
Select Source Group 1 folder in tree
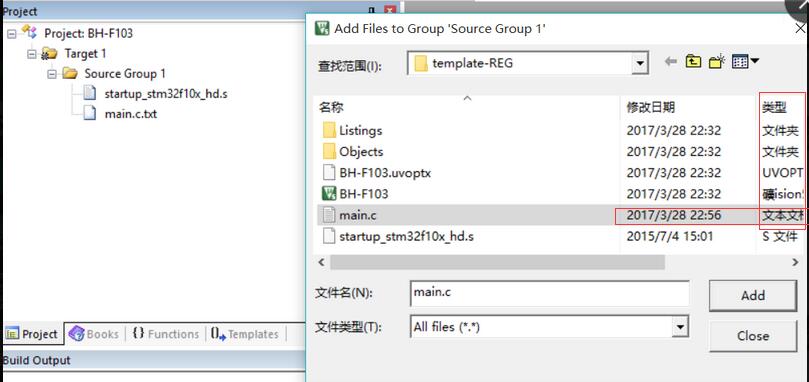125,74
